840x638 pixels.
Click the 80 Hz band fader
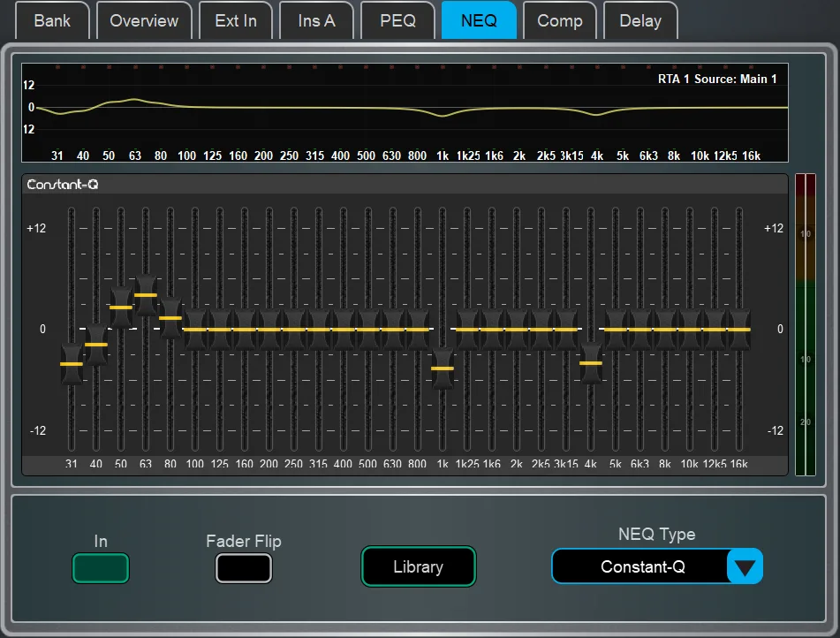[x=170, y=318]
